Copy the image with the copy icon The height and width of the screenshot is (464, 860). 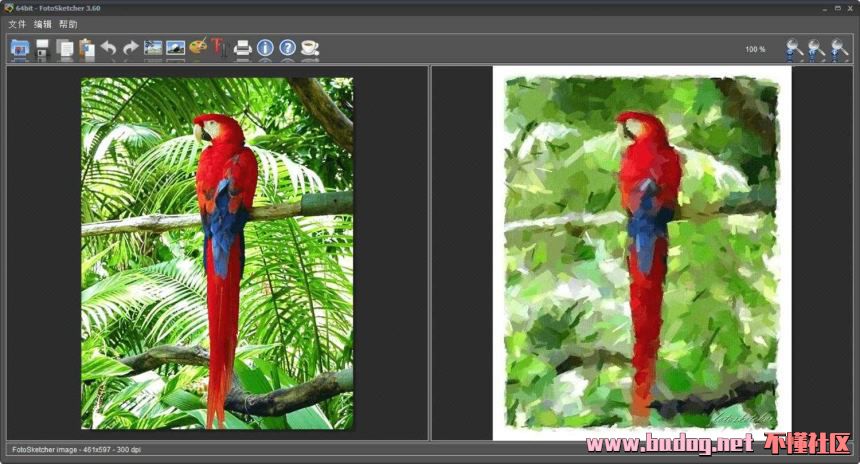tap(64, 49)
